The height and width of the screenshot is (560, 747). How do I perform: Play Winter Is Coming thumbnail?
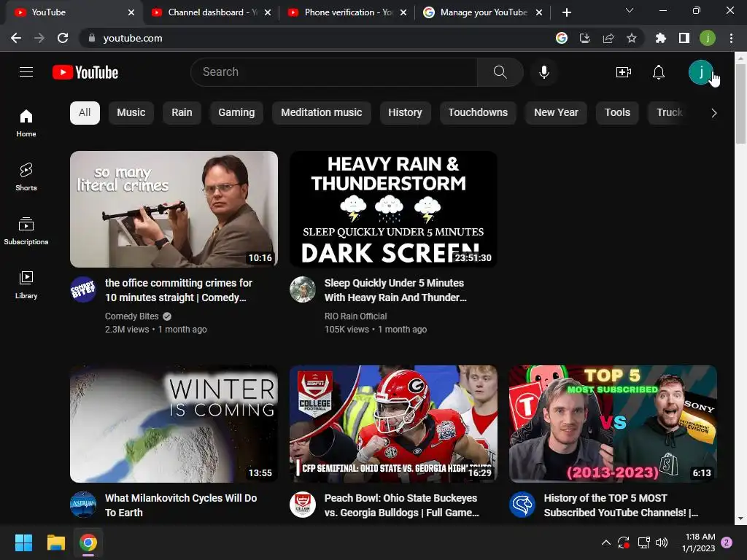pyautogui.click(x=174, y=424)
